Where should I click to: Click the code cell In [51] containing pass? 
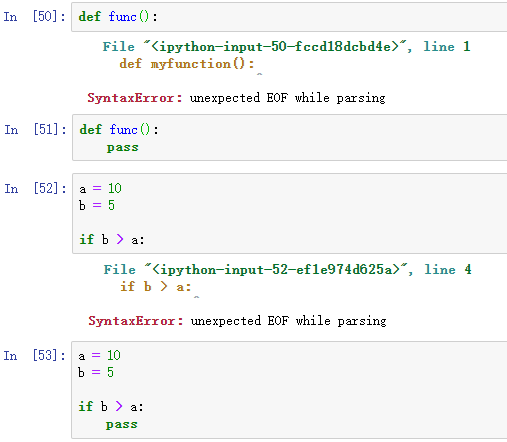click(x=290, y=138)
